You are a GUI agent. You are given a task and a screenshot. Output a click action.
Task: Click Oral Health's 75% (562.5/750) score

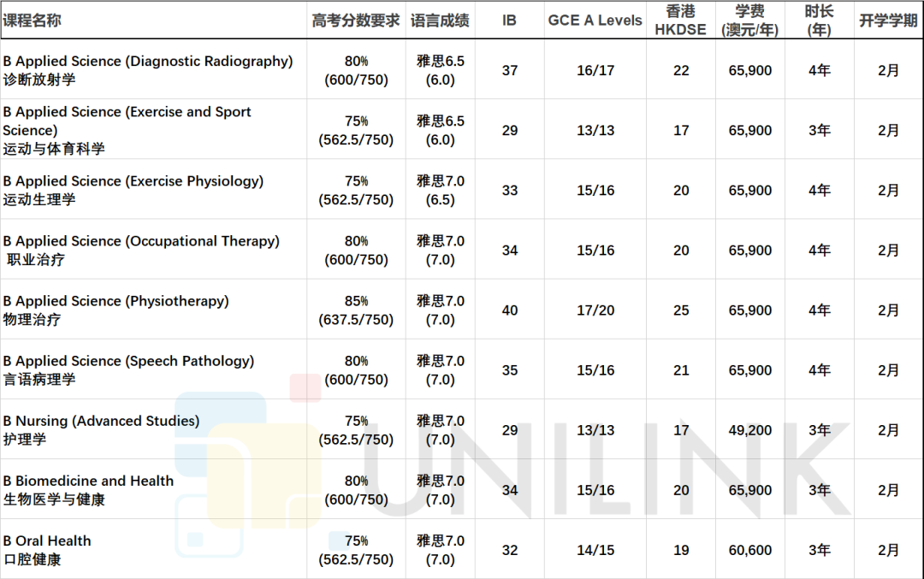pyautogui.click(x=356, y=550)
